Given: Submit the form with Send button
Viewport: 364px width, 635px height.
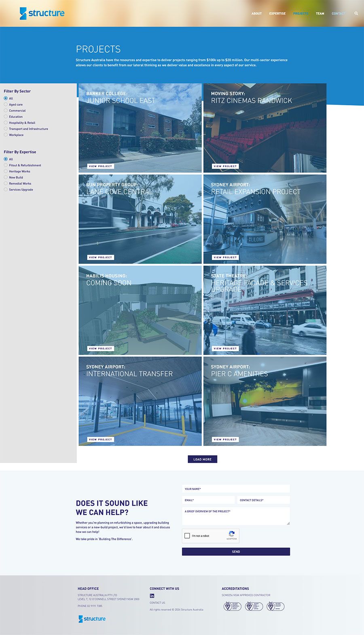Looking at the screenshot, I should (x=236, y=552).
